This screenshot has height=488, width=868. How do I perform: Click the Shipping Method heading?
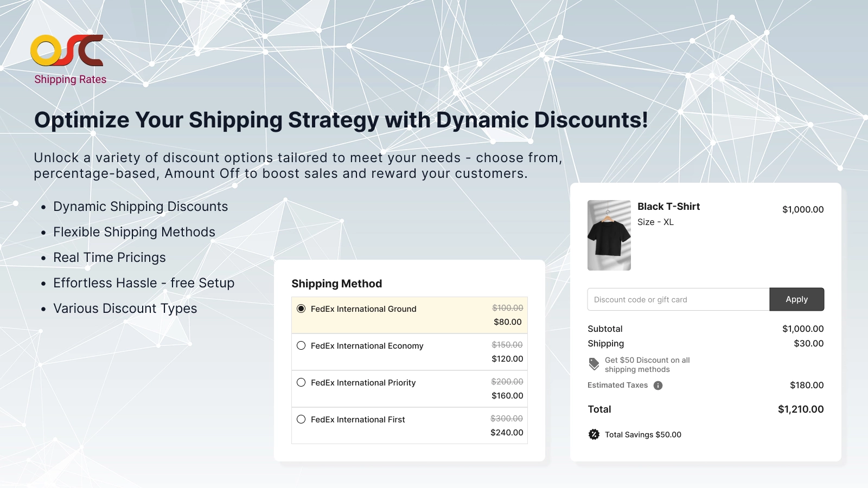click(x=336, y=284)
